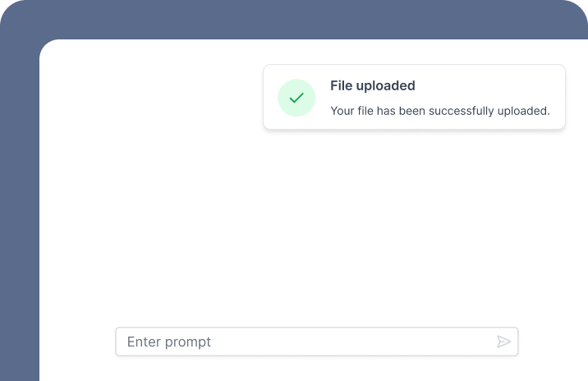Click the green checkmark success icon
The width and height of the screenshot is (588, 381).
[x=296, y=98]
